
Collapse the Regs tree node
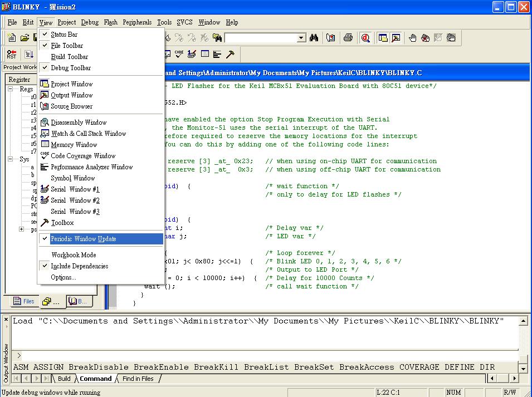click(11, 89)
